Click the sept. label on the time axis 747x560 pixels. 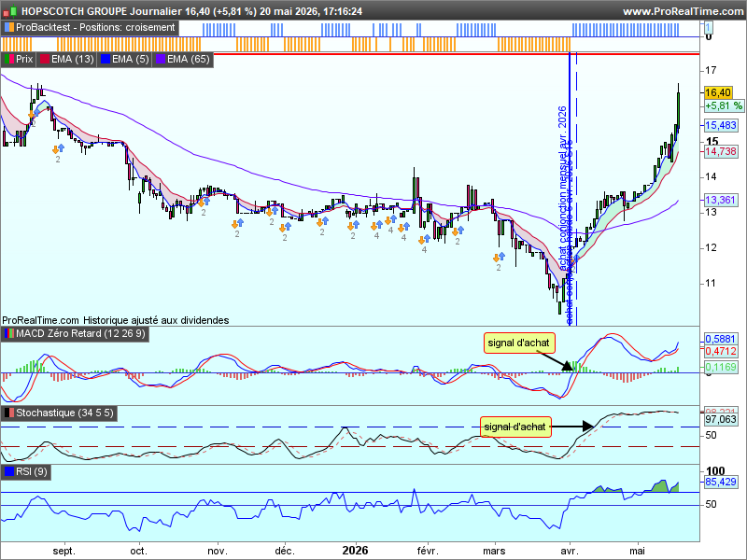tap(63, 551)
